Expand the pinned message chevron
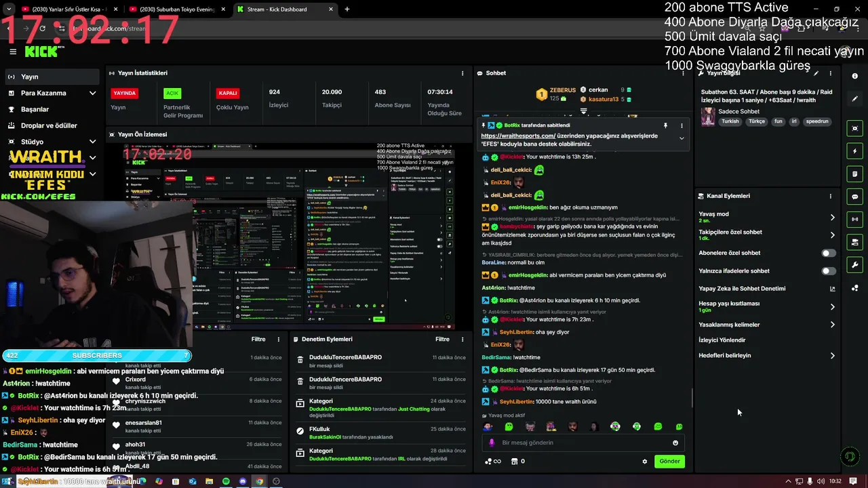The height and width of the screenshot is (488, 868). 682,138
